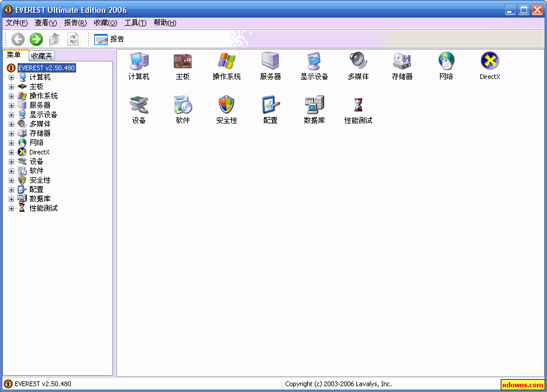The width and height of the screenshot is (547, 392).
Task: Open the 报告(R) menu
Action: coord(75,23)
